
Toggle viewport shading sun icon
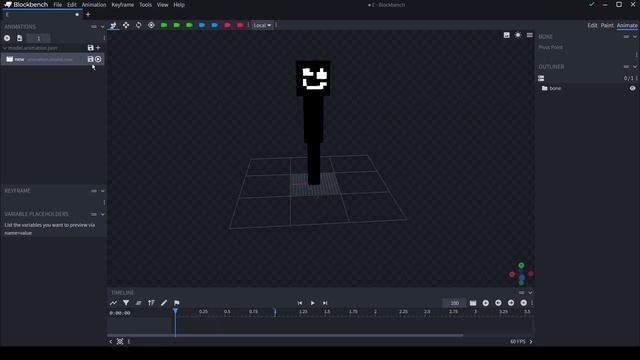[x=518, y=35]
